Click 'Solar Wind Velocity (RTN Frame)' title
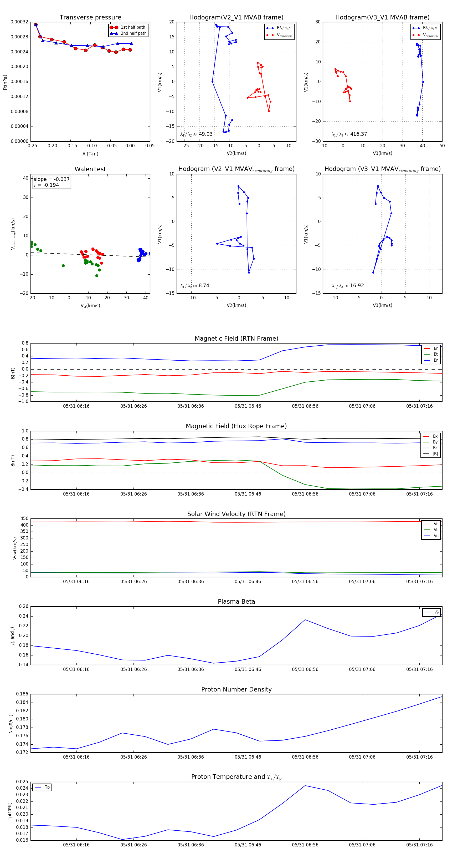 pyautogui.click(x=236, y=514)
